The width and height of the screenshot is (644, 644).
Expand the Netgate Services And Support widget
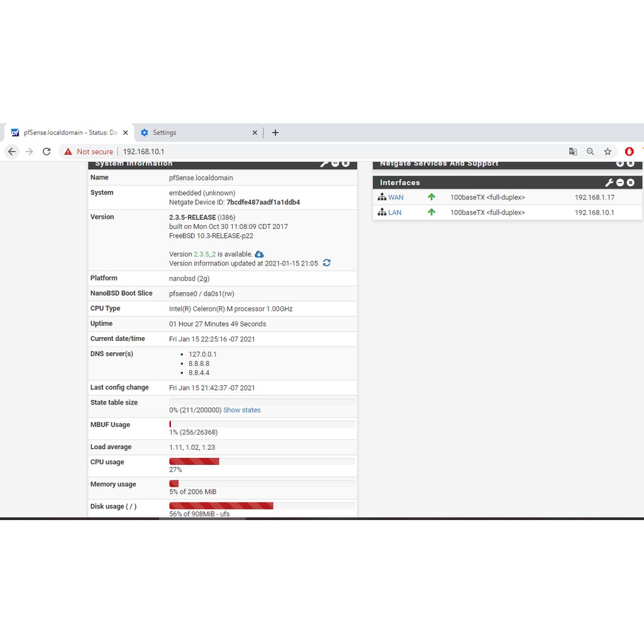pyautogui.click(x=620, y=164)
